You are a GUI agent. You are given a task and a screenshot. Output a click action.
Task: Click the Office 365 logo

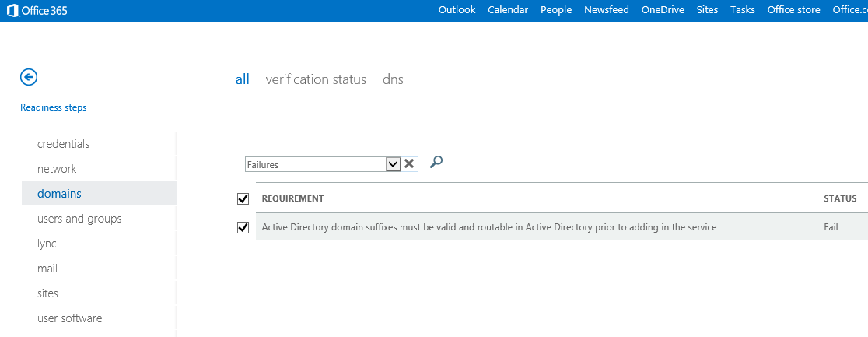(x=37, y=10)
